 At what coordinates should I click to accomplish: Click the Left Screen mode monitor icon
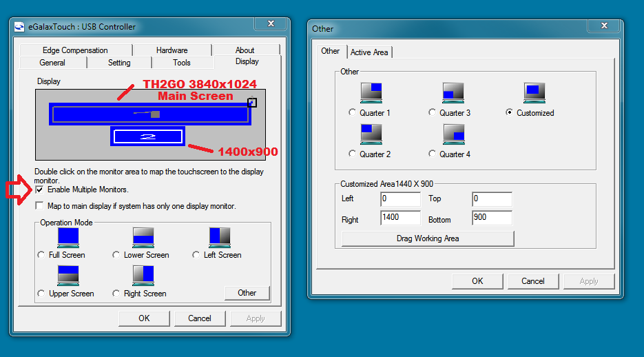[x=220, y=238]
